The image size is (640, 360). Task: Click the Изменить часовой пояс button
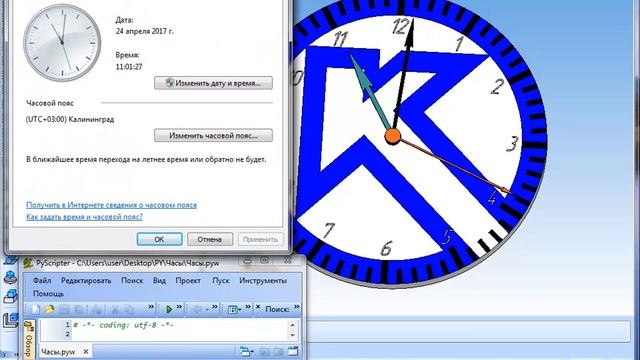[213, 136]
